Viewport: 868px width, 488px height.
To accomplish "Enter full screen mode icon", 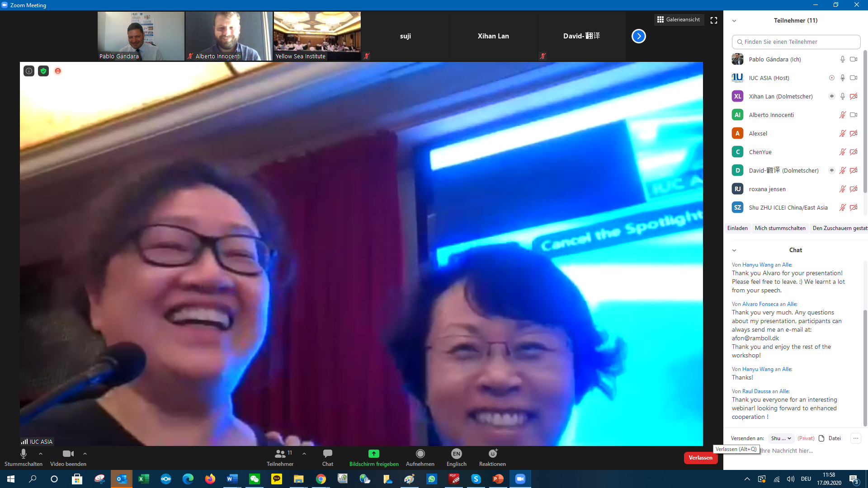I will [x=714, y=20].
